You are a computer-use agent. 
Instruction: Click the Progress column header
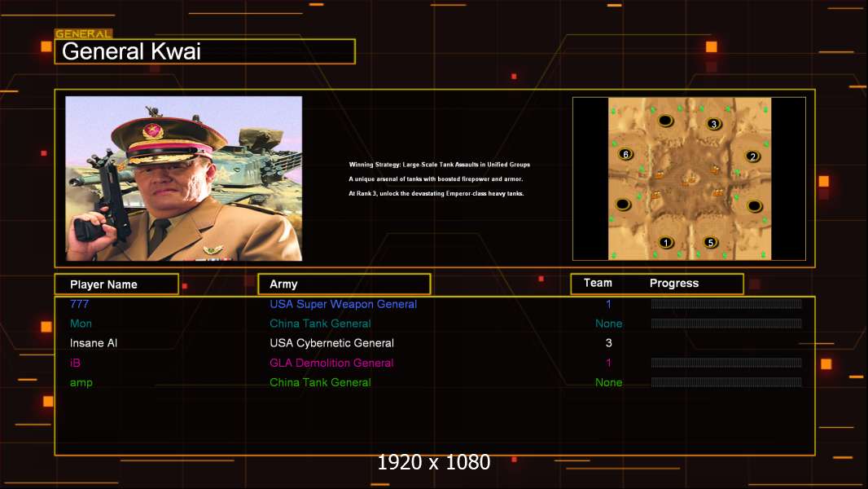click(674, 284)
